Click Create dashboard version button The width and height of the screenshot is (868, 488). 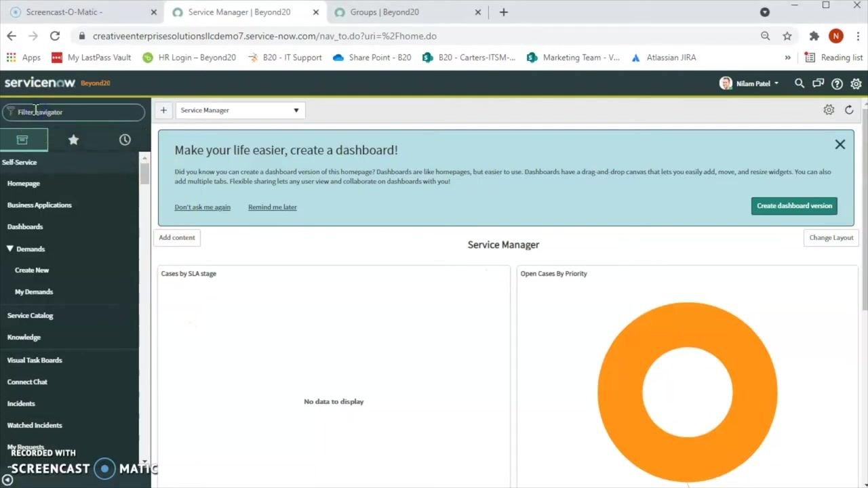click(794, 206)
